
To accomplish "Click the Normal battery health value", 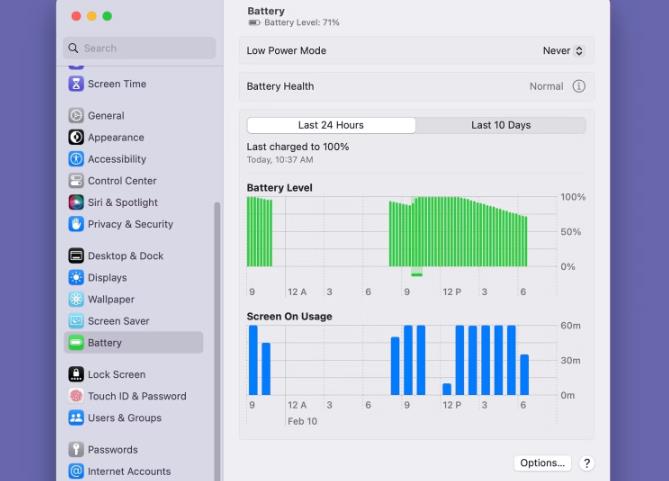I will 546,86.
